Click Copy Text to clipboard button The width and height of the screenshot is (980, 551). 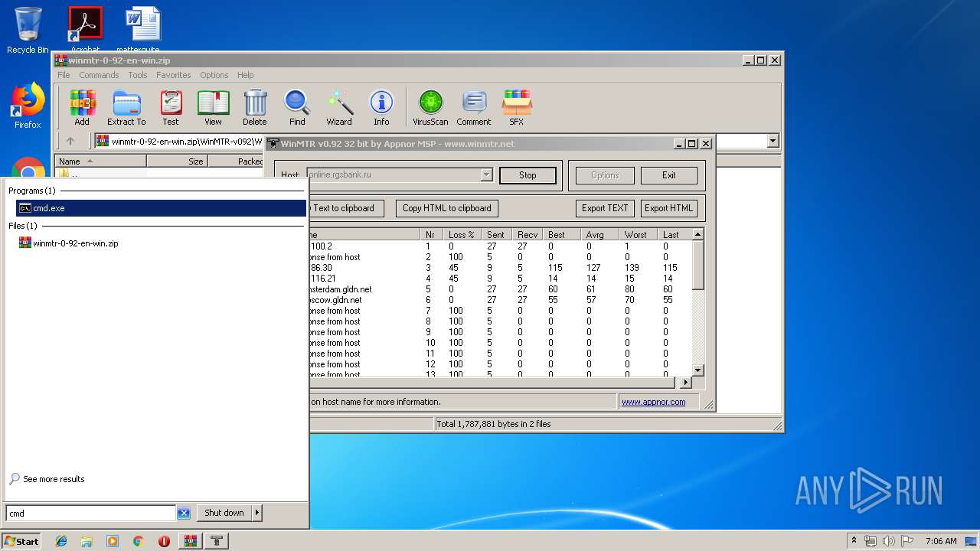pyautogui.click(x=345, y=208)
